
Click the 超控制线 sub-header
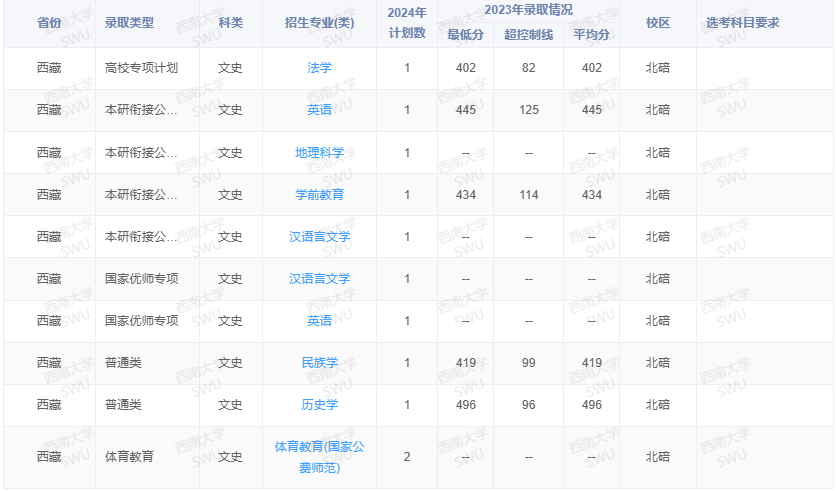(528, 35)
